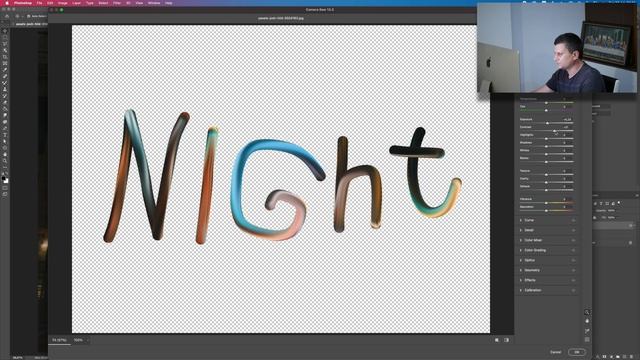
Task: Select the Photoshop Zoom tool in left toolbar
Action: pyautogui.click(x=5, y=161)
